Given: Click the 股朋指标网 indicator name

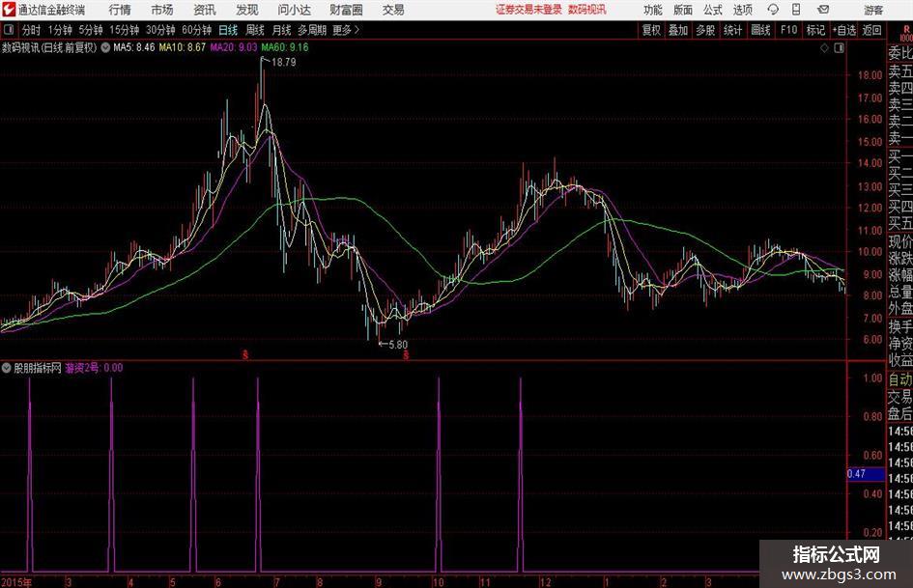Looking at the screenshot, I should pyautogui.click(x=38, y=368).
